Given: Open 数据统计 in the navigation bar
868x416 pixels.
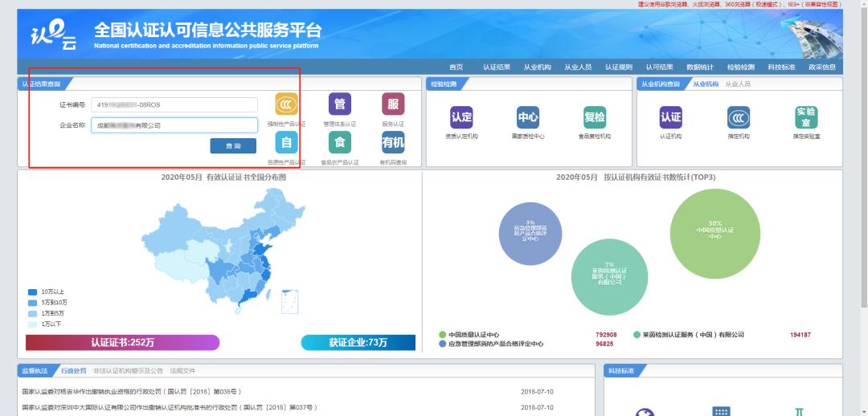Looking at the screenshot, I should coord(699,67).
